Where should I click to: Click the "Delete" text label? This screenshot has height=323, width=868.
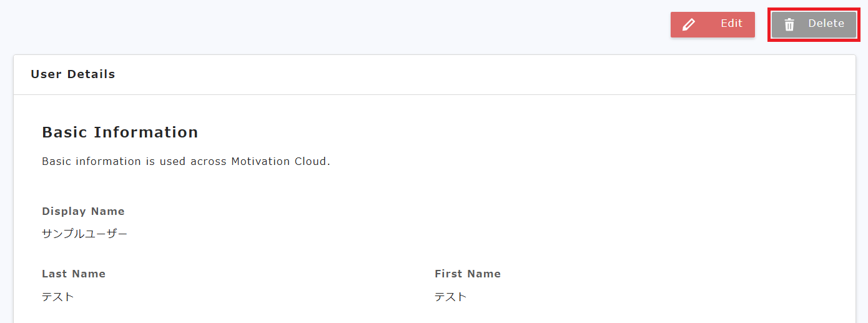(x=826, y=24)
